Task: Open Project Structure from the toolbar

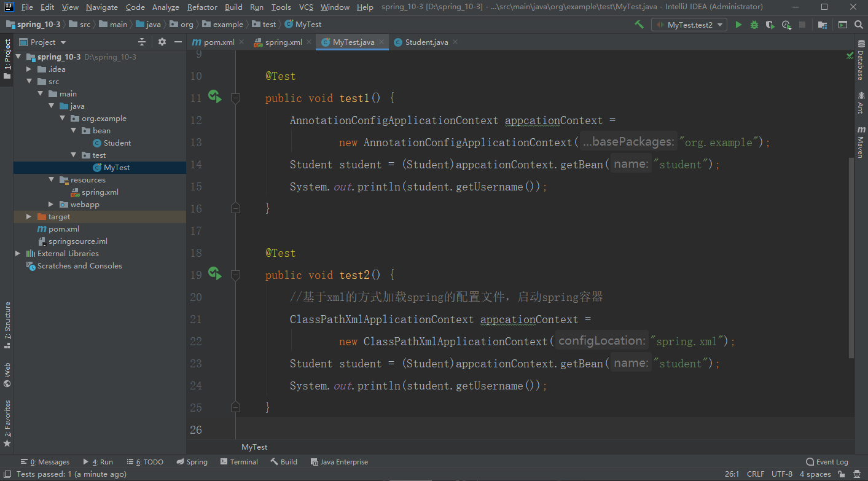Action: point(822,25)
